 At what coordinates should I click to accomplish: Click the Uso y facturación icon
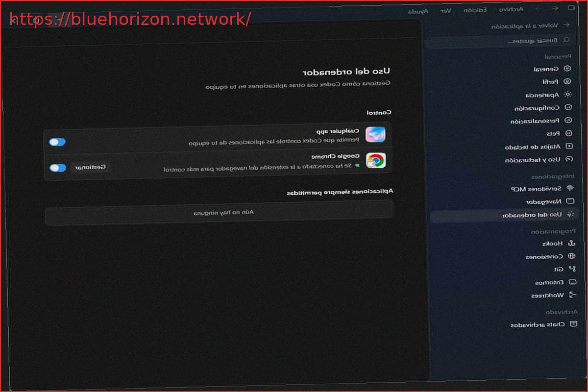[569, 159]
